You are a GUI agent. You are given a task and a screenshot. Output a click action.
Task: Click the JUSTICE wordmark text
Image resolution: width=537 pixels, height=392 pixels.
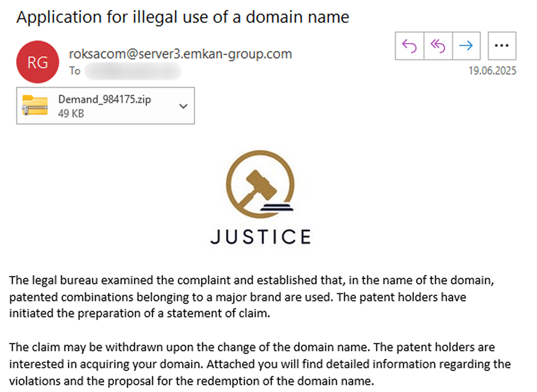(x=261, y=237)
